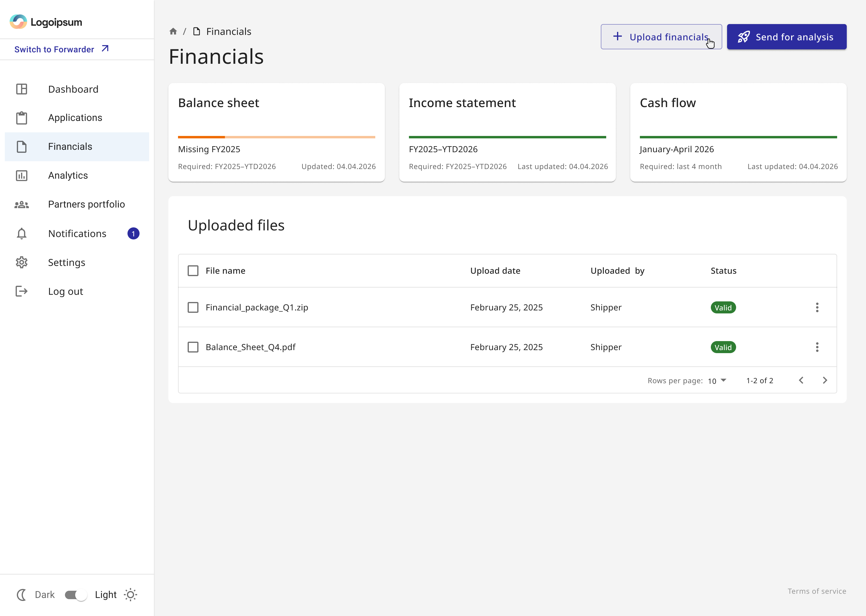Click the rocket icon in Send for analysis
This screenshot has width=866, height=616.
click(x=744, y=37)
